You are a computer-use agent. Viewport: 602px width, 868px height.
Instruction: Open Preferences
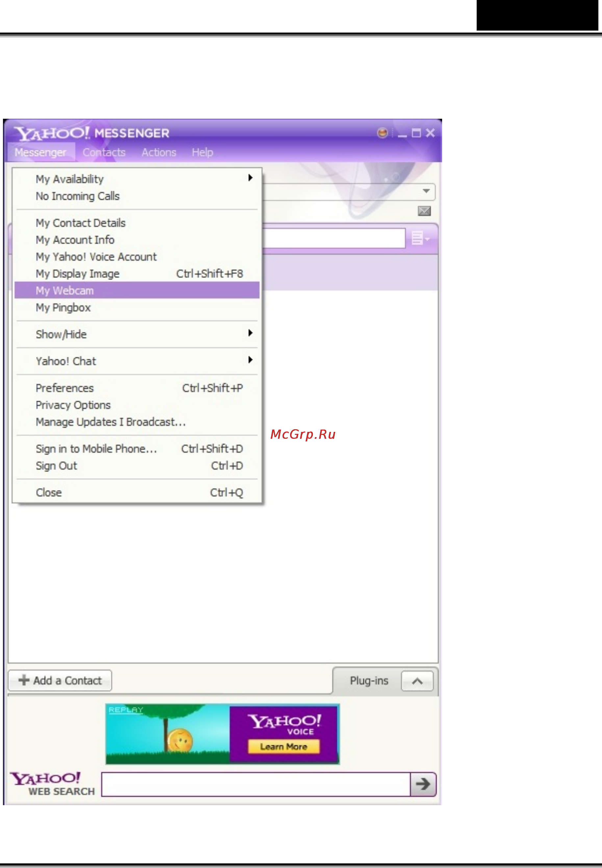tap(137, 388)
